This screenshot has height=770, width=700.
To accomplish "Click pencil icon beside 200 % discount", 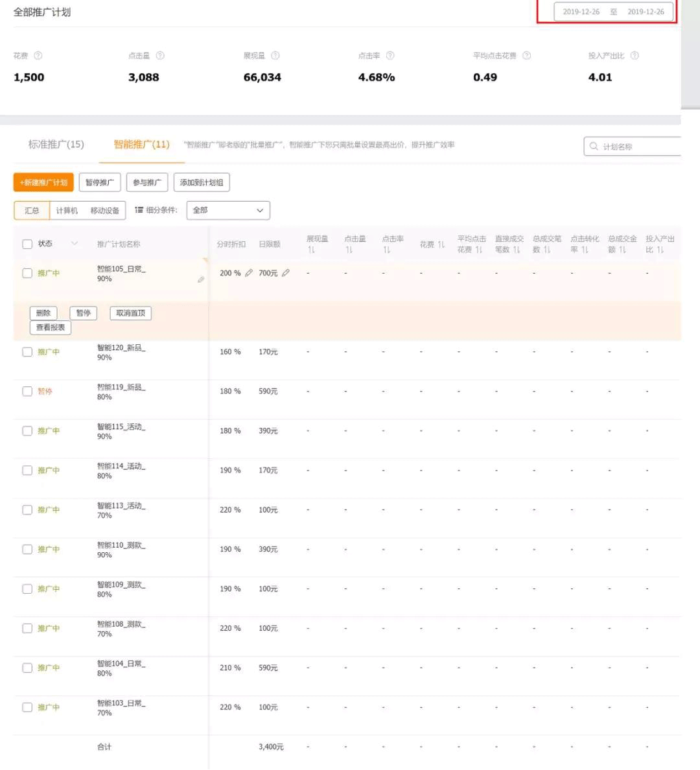I will [x=249, y=273].
